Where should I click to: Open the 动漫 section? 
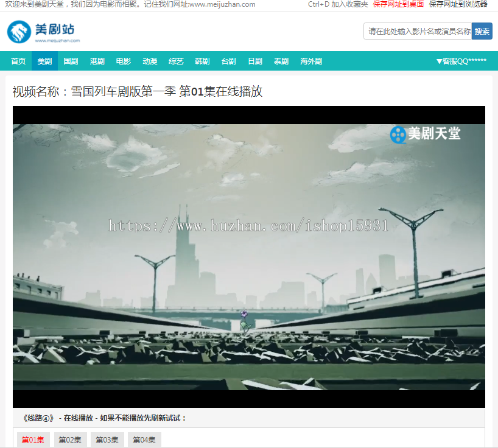tap(150, 61)
